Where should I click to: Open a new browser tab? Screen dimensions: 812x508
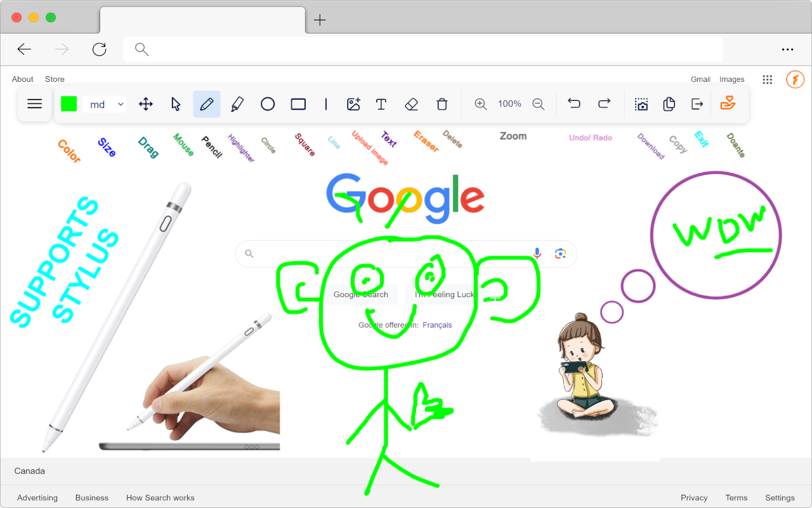pos(320,20)
